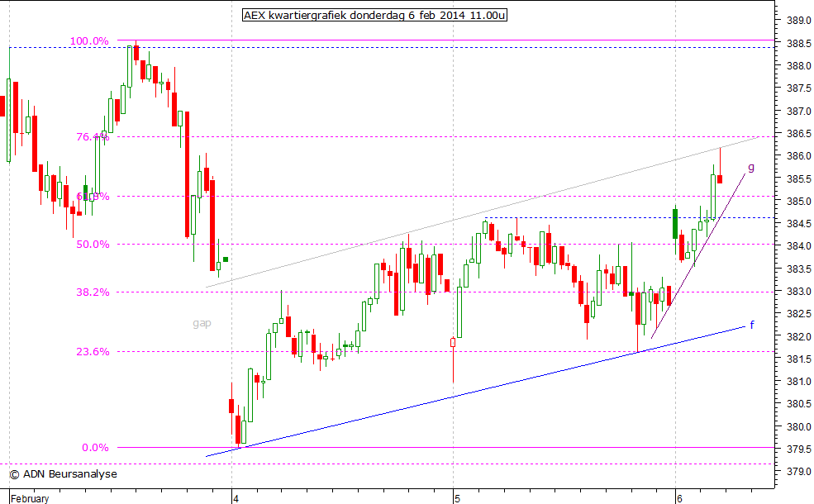Click the 382.0 price axis value

[x=799, y=336]
